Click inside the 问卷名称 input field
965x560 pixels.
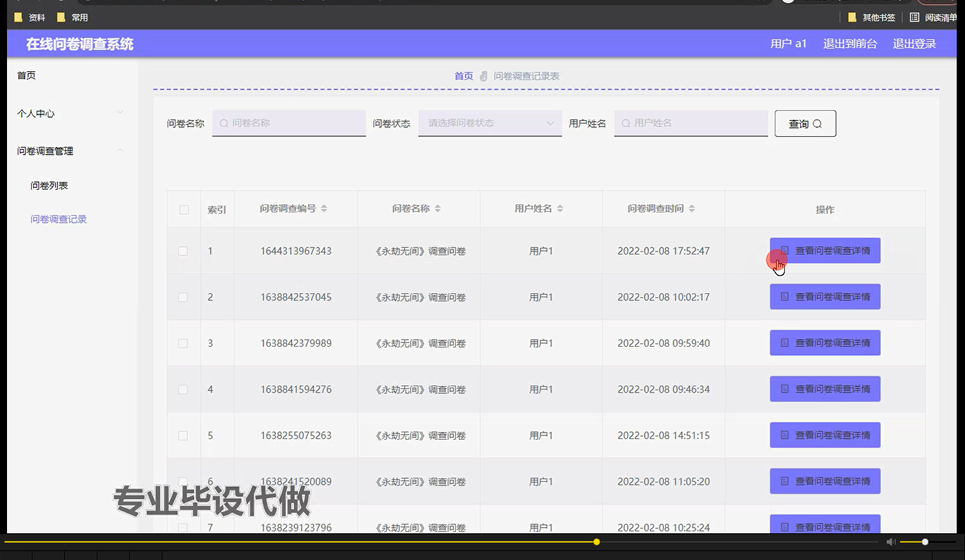(286, 123)
